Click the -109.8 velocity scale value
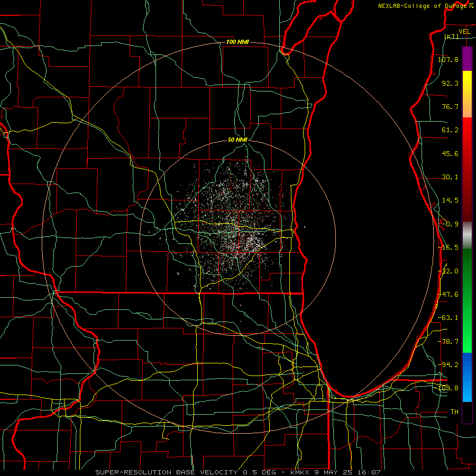 coord(448,388)
